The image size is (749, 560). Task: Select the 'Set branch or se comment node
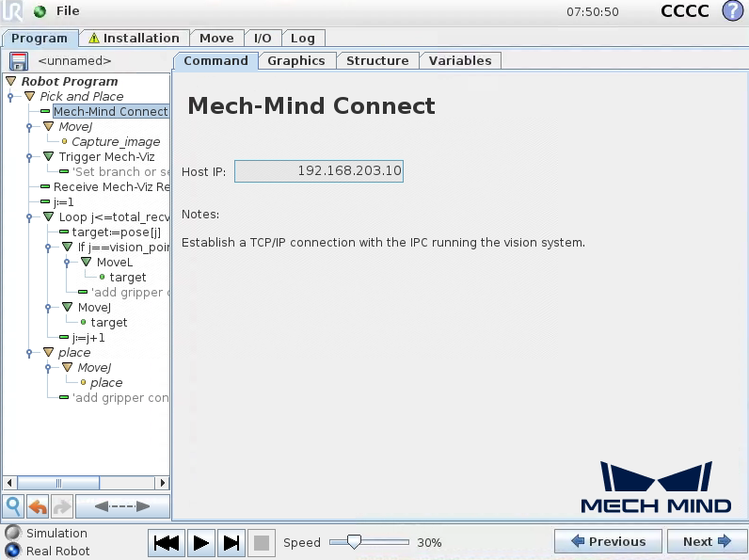coord(120,171)
